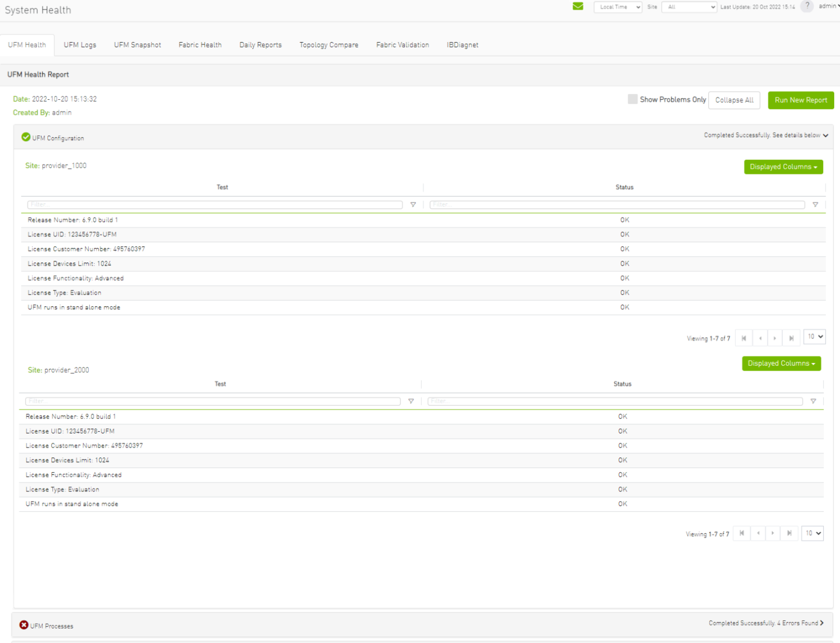Click the funnel filter icon in provider_2000 Status column
This screenshot has width=840, height=643.
coord(813,401)
